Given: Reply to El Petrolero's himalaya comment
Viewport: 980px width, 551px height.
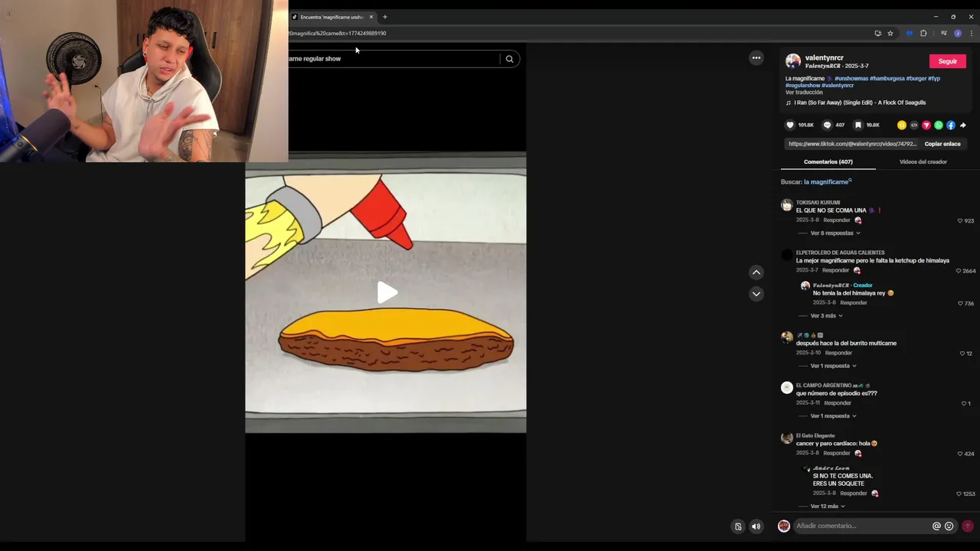Looking at the screenshot, I should pyautogui.click(x=836, y=270).
